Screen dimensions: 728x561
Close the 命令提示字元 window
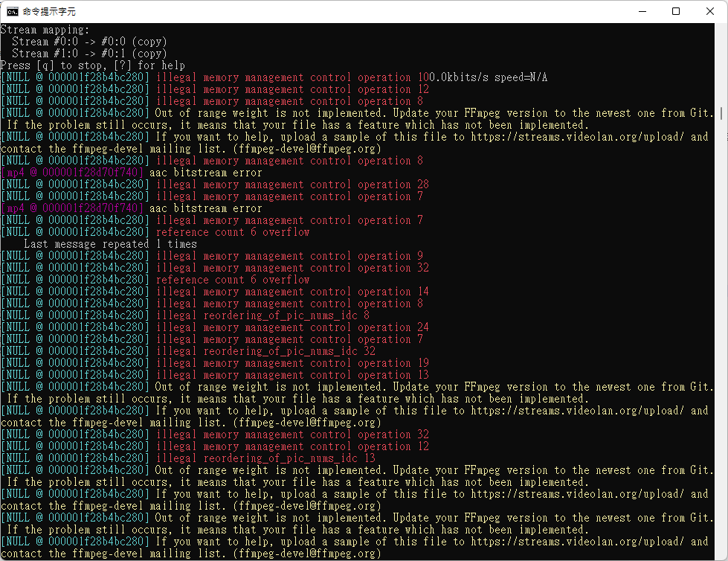click(x=710, y=12)
